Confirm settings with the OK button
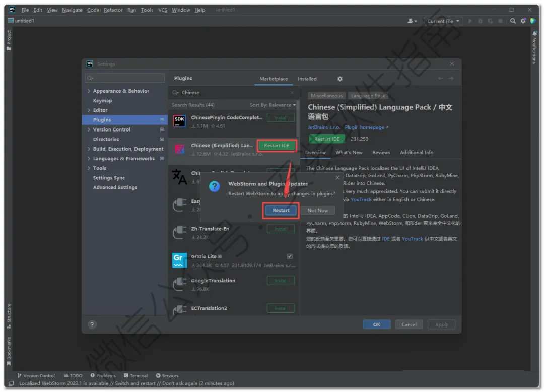This screenshot has height=392, width=544. (x=376, y=324)
